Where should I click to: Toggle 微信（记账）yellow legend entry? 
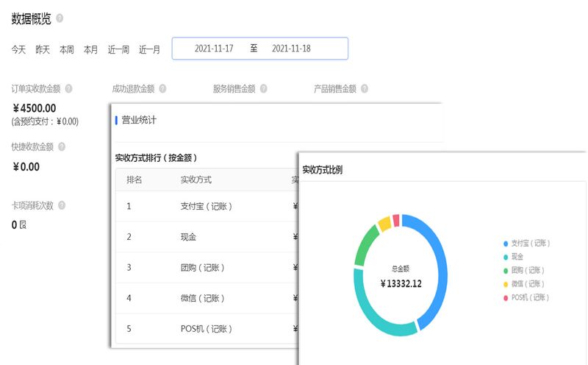[x=523, y=284]
